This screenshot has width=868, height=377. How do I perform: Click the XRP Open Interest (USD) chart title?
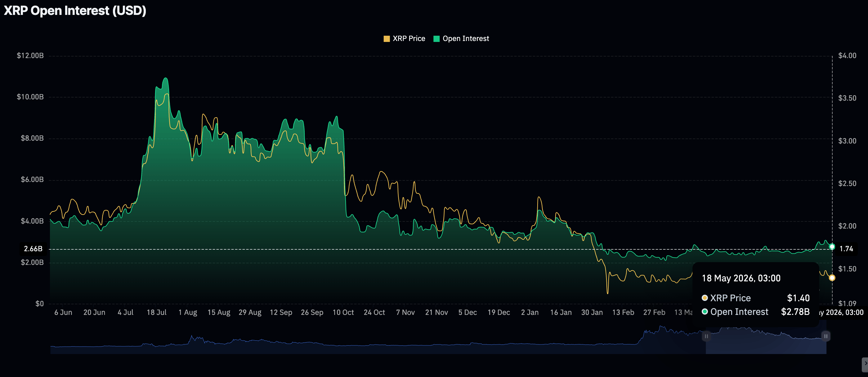pos(75,11)
